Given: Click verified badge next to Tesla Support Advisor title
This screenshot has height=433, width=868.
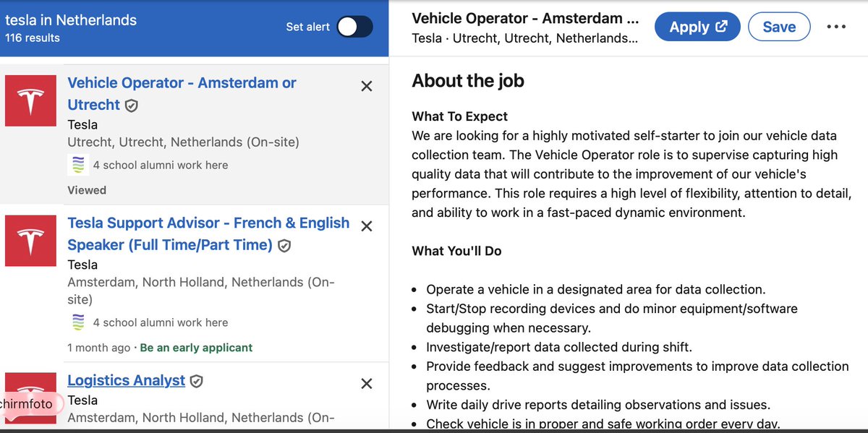Looking at the screenshot, I should 284,245.
